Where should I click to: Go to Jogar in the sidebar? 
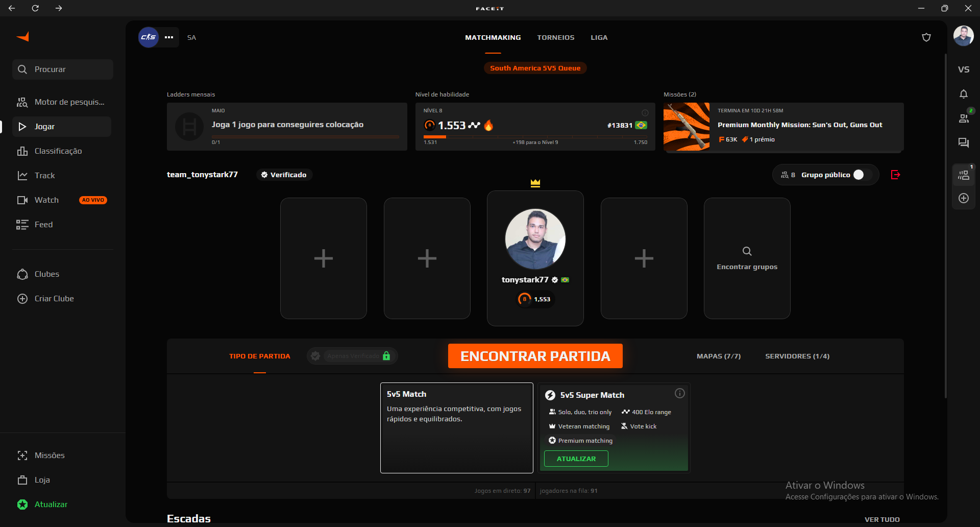pos(62,127)
